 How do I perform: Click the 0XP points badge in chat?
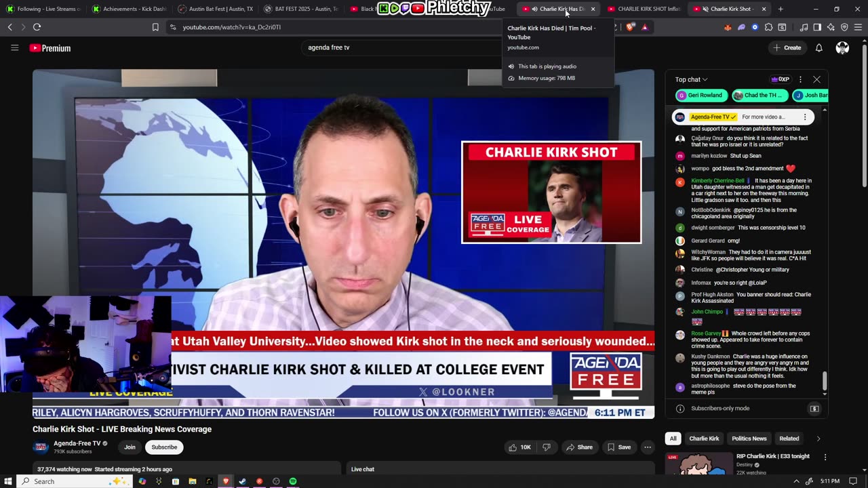point(781,79)
